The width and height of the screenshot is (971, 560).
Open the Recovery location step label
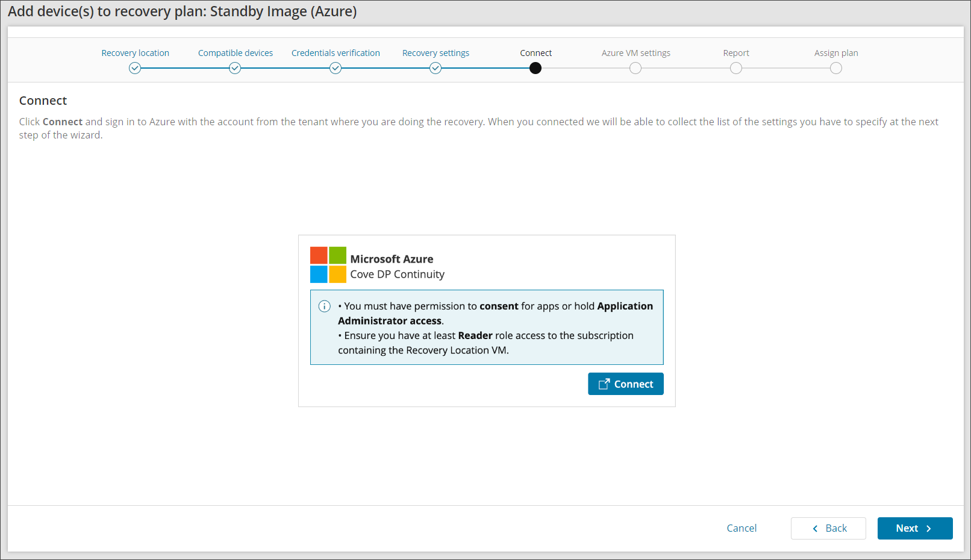point(135,53)
